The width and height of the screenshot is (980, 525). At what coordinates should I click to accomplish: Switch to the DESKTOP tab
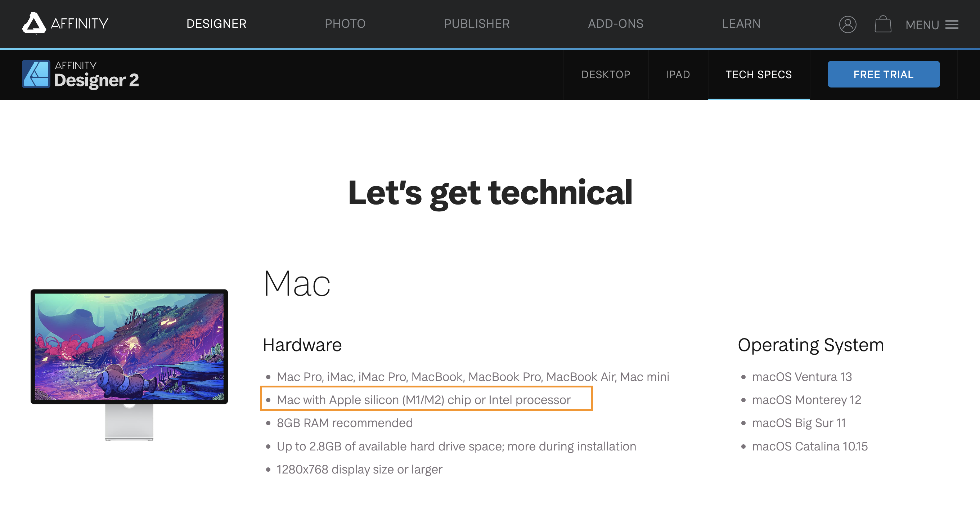tap(606, 75)
